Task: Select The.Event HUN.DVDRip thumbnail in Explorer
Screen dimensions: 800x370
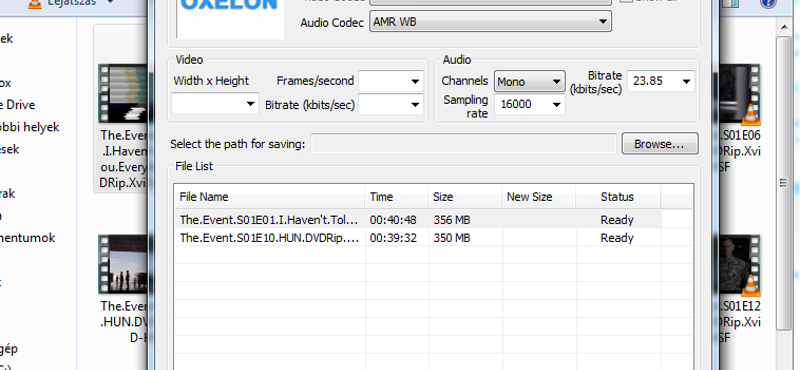Action: click(123, 264)
